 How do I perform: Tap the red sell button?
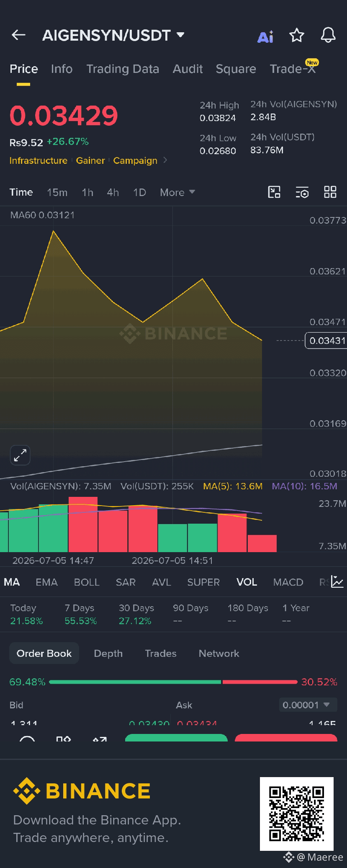[286, 738]
